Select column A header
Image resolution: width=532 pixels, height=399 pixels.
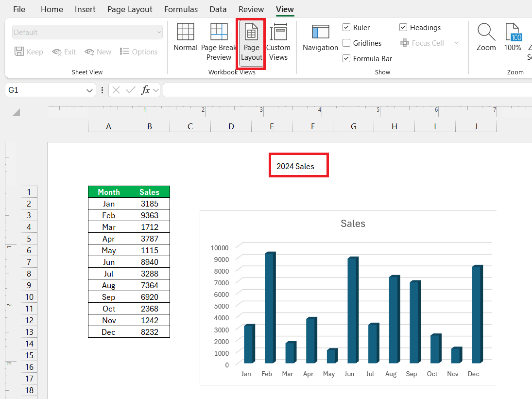(108, 126)
